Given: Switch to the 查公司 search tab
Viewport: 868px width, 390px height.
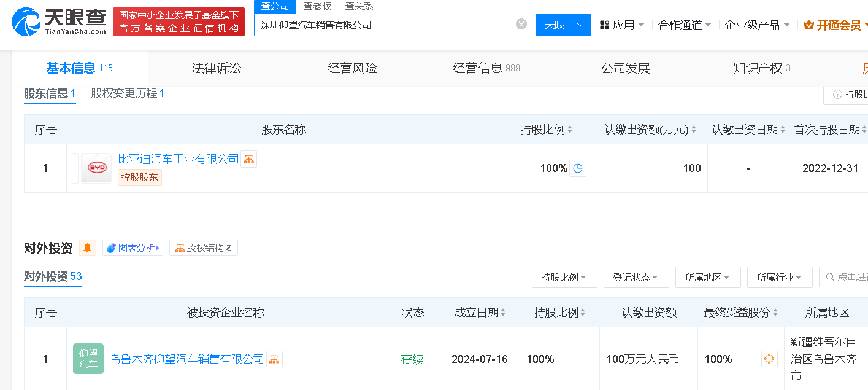Looking at the screenshot, I should point(275,6).
